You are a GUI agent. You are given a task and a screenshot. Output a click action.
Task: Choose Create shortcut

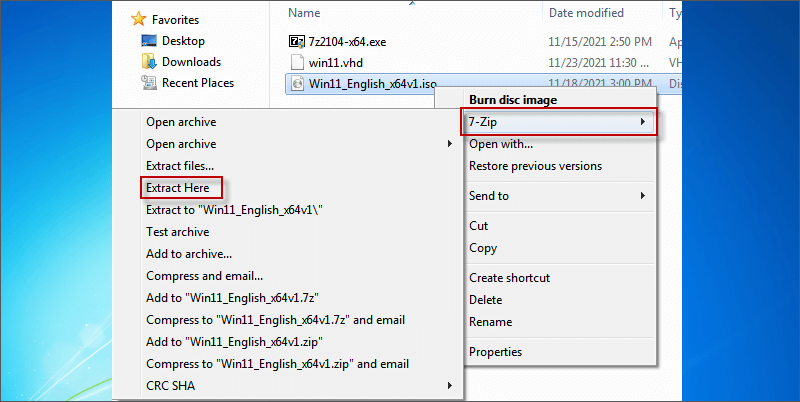[x=509, y=278]
